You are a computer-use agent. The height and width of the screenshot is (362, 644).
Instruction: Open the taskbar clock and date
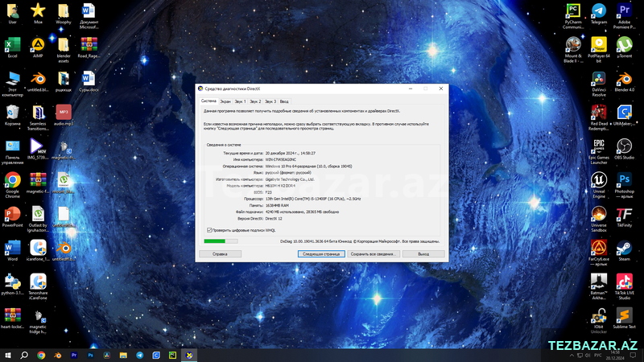tap(615, 356)
